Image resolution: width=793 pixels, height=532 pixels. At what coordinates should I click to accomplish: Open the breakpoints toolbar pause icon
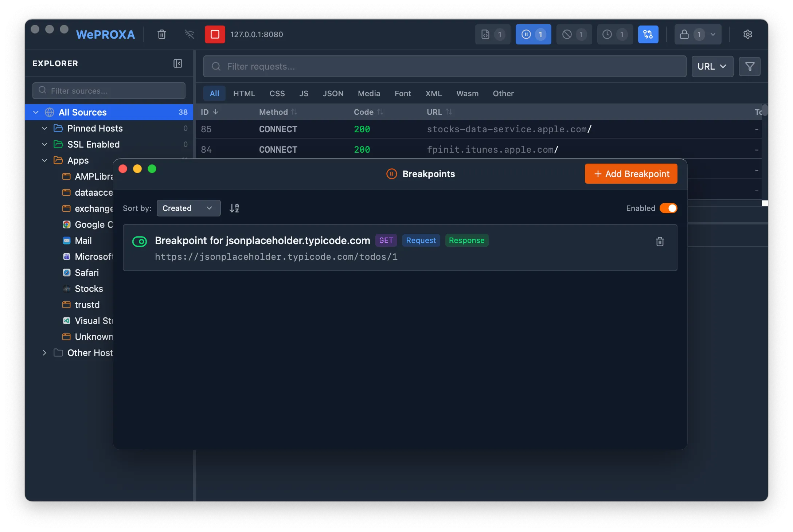[x=533, y=34]
